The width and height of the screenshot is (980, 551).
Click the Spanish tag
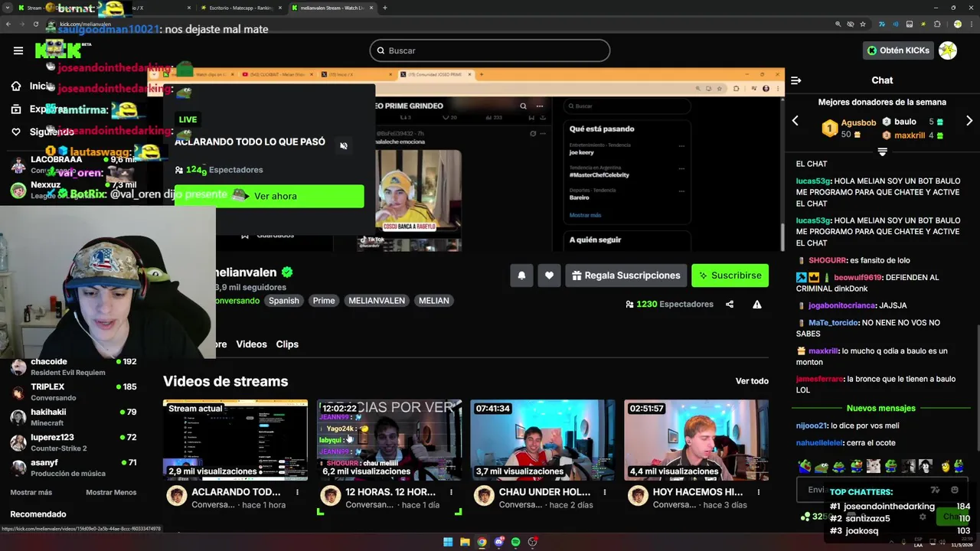[x=283, y=301]
